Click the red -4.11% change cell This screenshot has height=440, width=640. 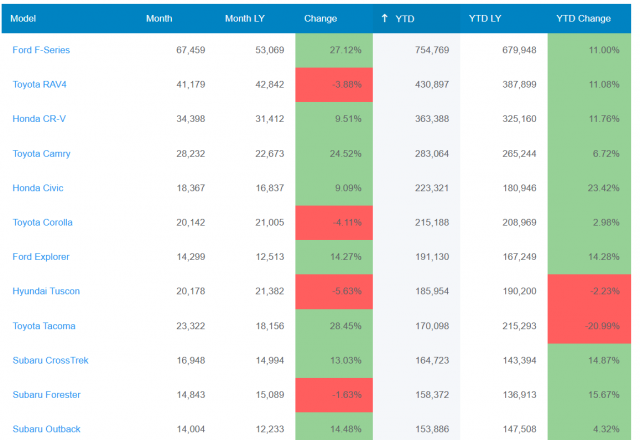(334, 222)
